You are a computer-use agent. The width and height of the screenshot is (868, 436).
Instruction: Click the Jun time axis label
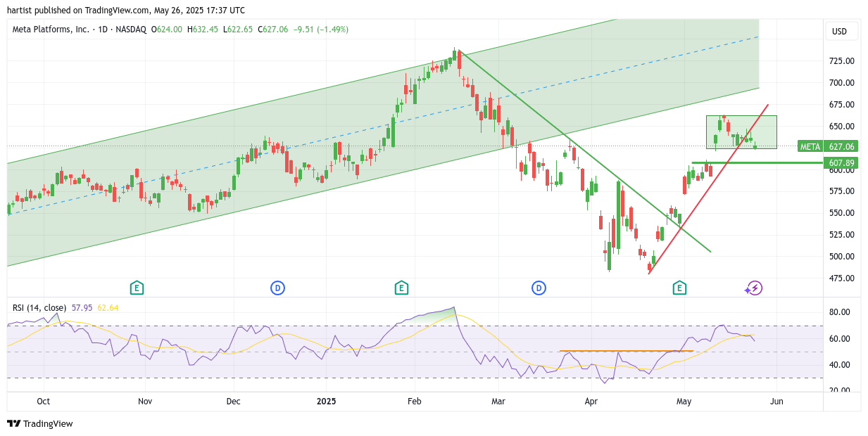click(776, 402)
